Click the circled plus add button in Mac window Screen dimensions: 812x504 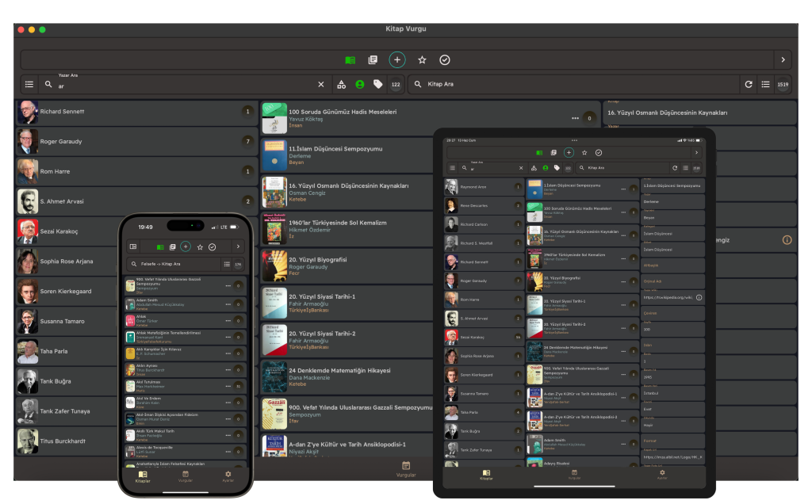click(397, 60)
